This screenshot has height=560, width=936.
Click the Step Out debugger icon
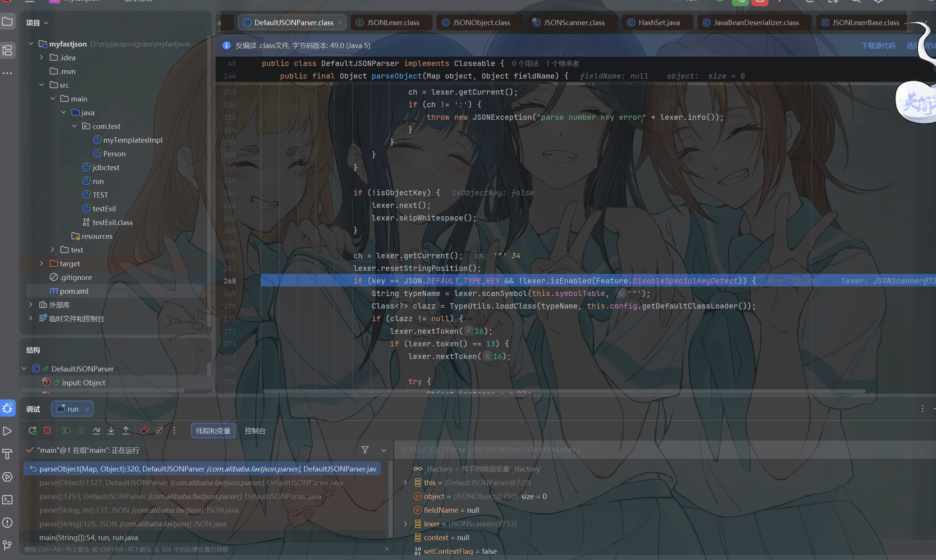click(x=126, y=431)
